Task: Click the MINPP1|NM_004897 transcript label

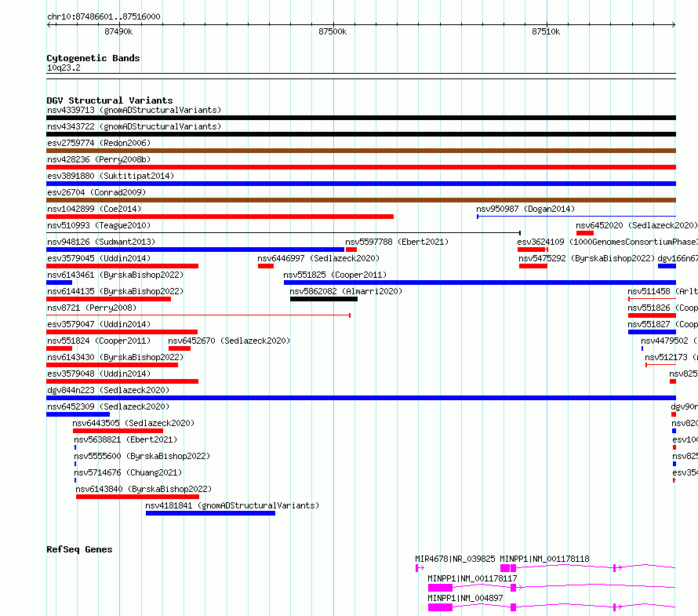Action: pyautogui.click(x=465, y=598)
